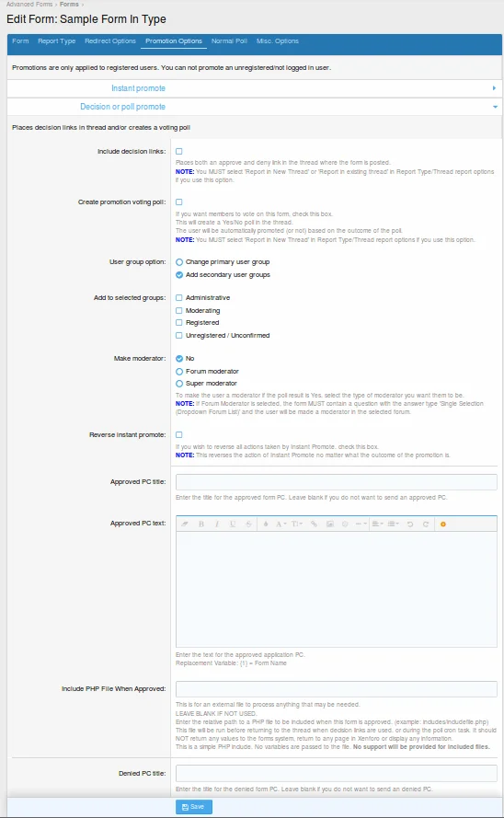
Task: Switch to the Normal Poll tab
Action: click(x=229, y=41)
